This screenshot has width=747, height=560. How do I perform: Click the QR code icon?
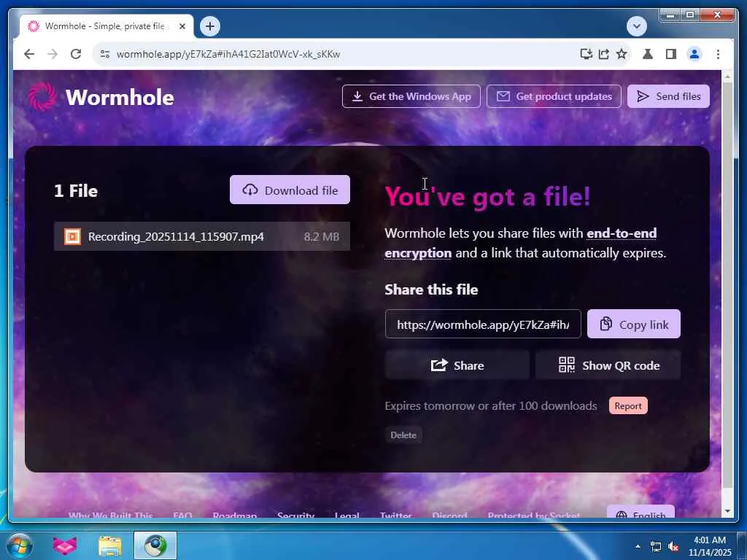click(x=566, y=365)
